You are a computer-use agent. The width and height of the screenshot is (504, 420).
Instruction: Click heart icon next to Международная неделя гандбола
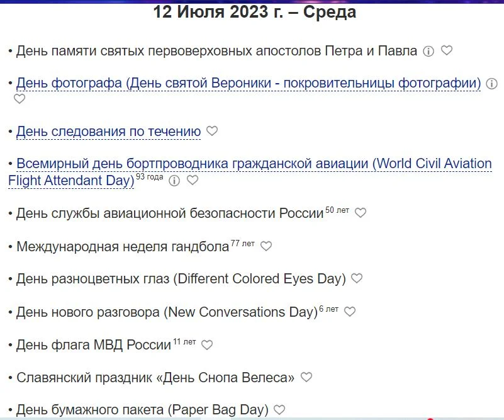tap(266, 246)
